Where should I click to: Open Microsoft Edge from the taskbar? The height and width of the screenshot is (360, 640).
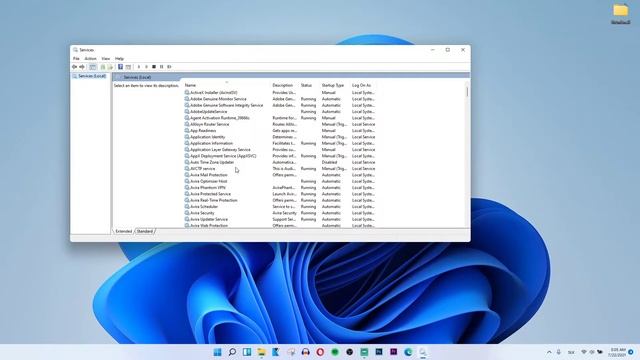tap(408, 352)
